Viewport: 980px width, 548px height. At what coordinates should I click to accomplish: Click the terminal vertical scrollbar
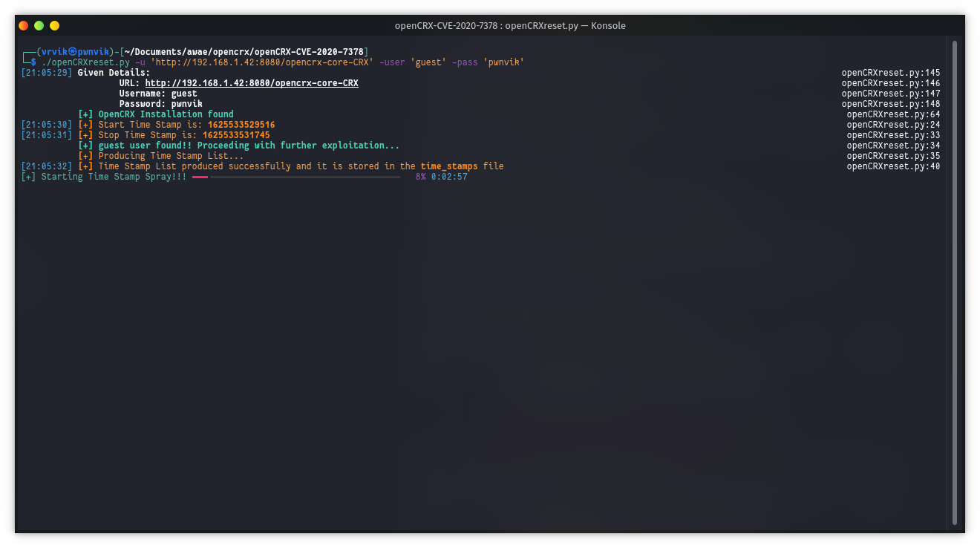(x=955, y=282)
